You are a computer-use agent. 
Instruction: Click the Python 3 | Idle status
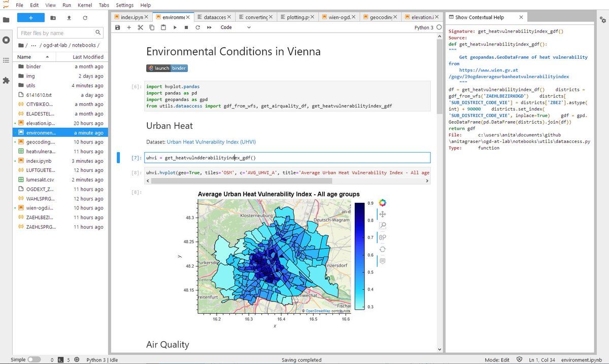[x=103, y=360]
